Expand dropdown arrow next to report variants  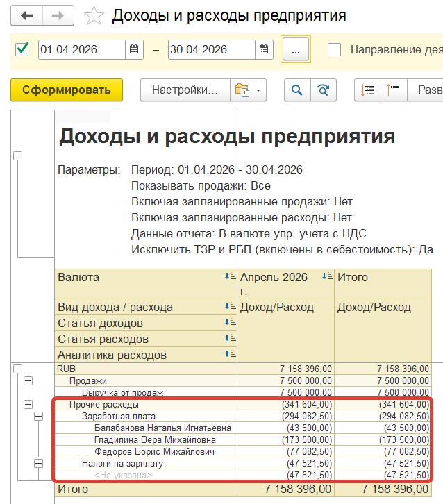[x=258, y=91]
